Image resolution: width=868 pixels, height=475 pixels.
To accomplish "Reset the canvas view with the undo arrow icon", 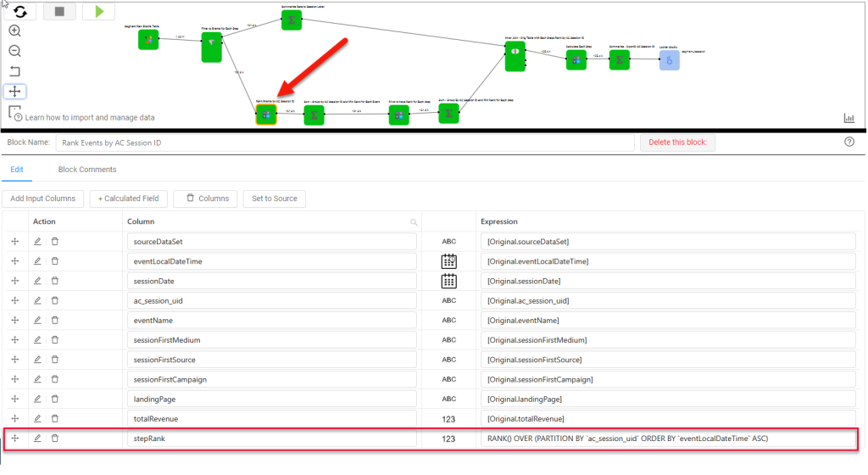I will (15, 71).
